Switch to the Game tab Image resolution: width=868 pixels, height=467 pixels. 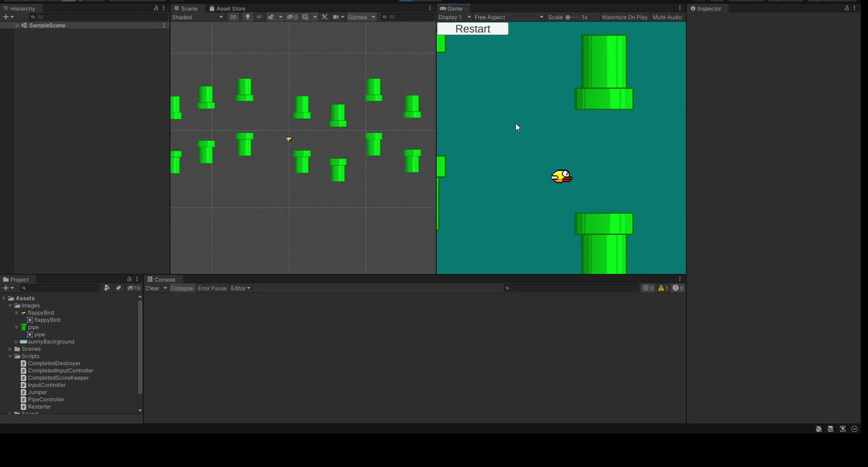click(x=452, y=8)
